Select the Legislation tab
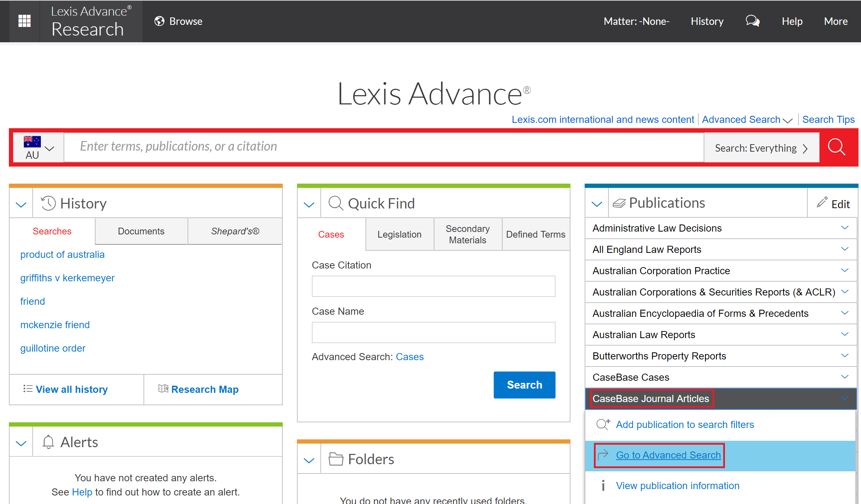The width and height of the screenshot is (861, 504). point(400,234)
